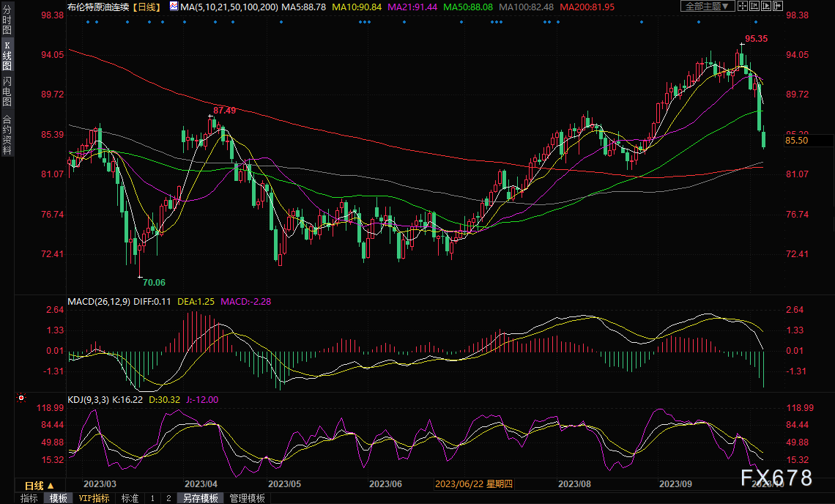This screenshot has height=504, width=835.
Task: Click the 2023/03 date axis label
Action: click(x=100, y=483)
